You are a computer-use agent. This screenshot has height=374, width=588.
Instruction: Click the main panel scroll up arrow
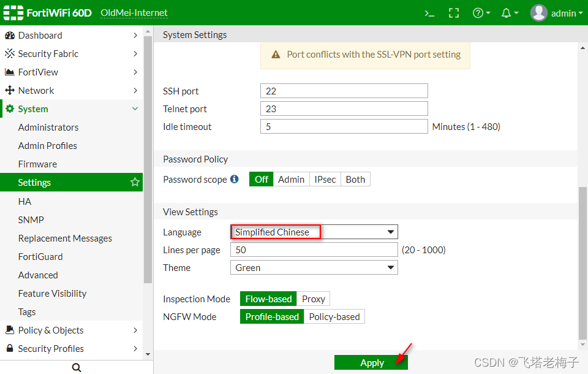click(582, 48)
